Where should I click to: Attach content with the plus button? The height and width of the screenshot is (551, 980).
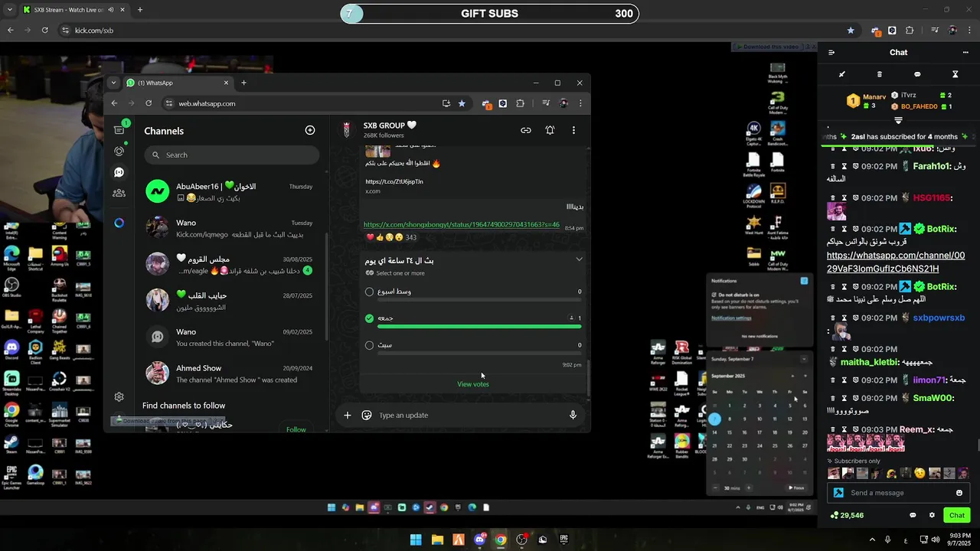pyautogui.click(x=347, y=416)
